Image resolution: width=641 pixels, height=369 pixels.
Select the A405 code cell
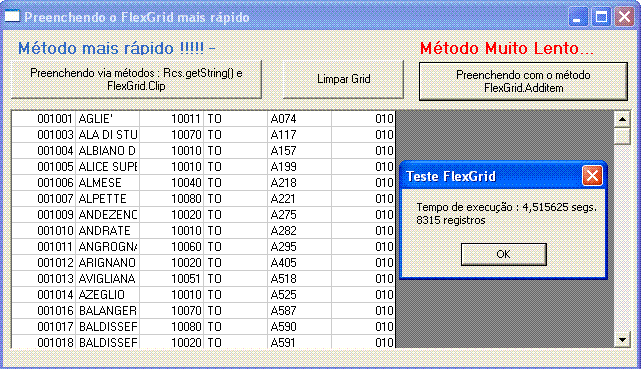(299, 263)
